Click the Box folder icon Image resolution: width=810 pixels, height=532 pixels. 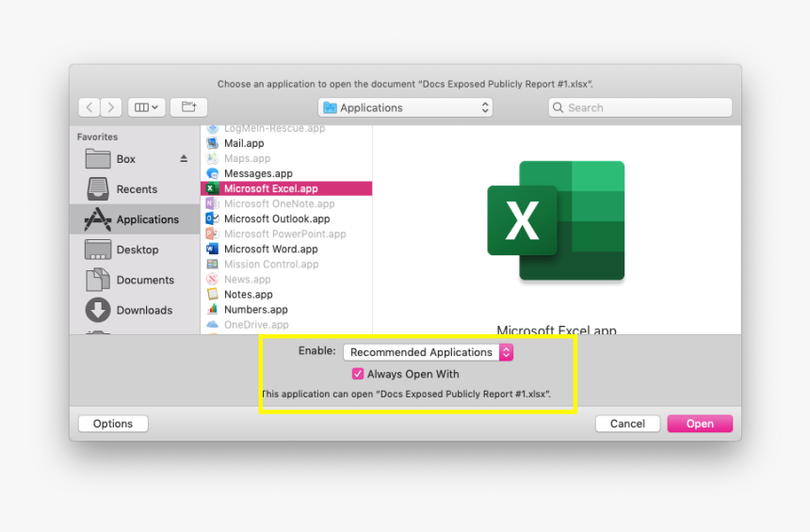tap(98, 158)
